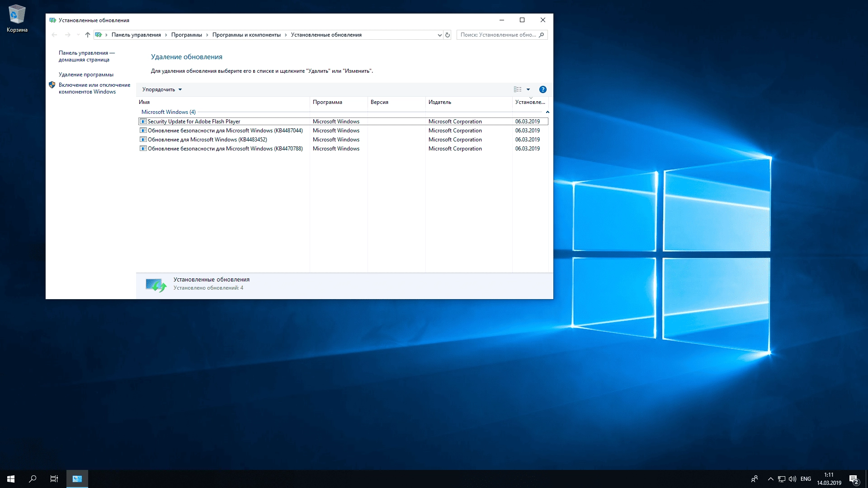868x488 pixels.
Task: Expand chevron after 'Программы' breadcrumb
Action: (x=207, y=35)
